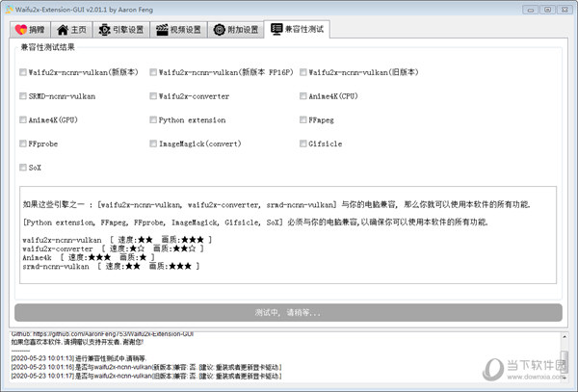
Task: Click the 测试中,请稍等... button
Action: 288,313
